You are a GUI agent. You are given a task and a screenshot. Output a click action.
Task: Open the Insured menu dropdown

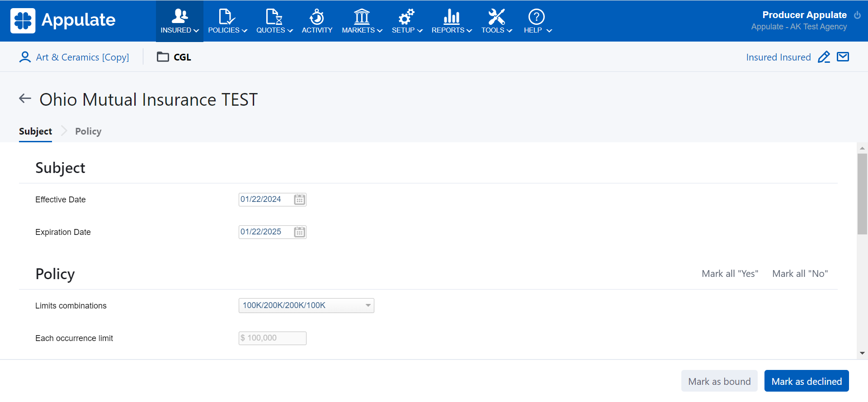click(179, 21)
